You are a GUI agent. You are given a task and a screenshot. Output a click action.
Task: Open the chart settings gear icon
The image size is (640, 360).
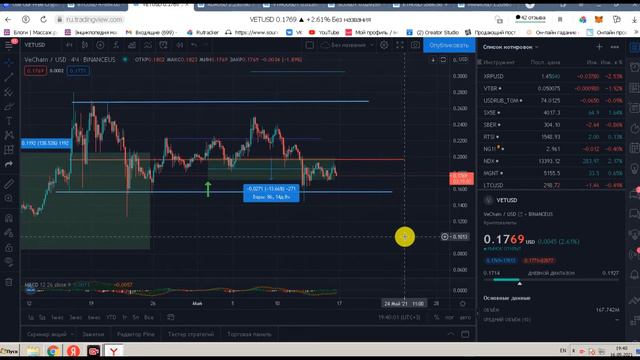click(x=384, y=45)
